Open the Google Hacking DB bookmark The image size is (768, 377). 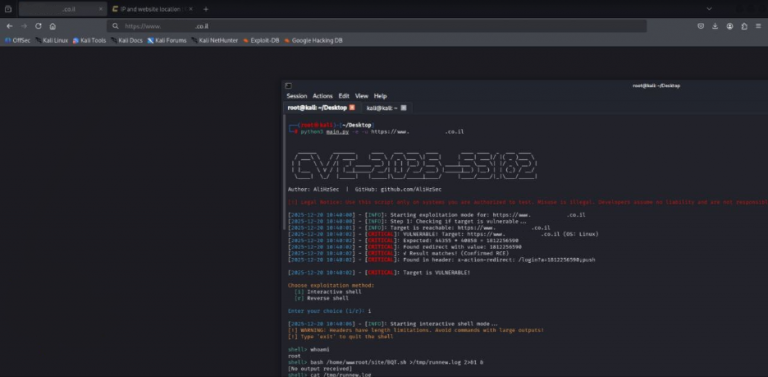(313, 41)
